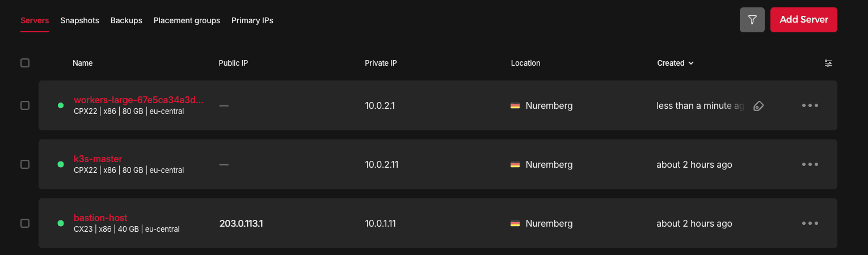868x255 pixels.
Task: Switch to the Snapshots tab
Action: tap(80, 20)
